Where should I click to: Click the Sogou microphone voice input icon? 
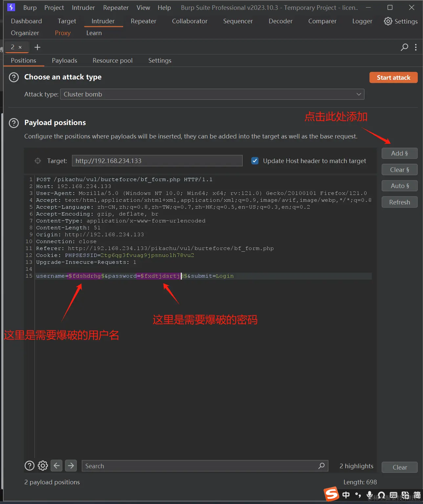[x=370, y=495]
